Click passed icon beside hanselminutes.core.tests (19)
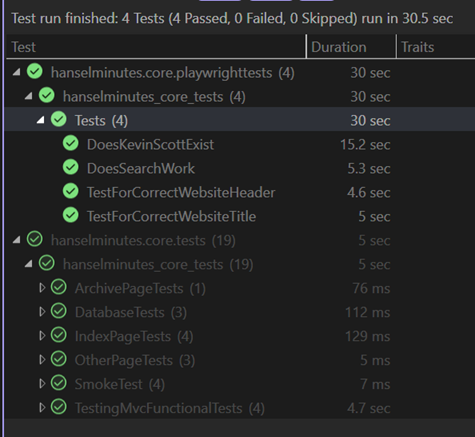 click(35, 239)
